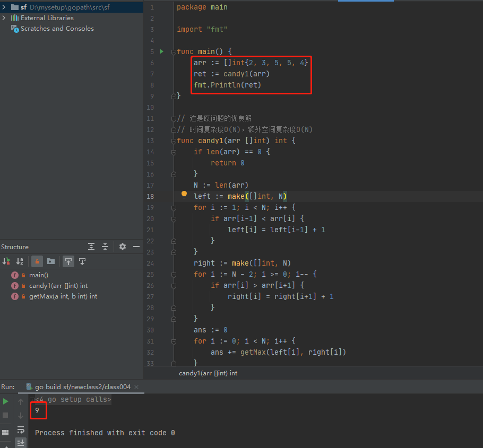The image size is (483, 448).
Task: Click the Run: panel label
Action: [8, 387]
